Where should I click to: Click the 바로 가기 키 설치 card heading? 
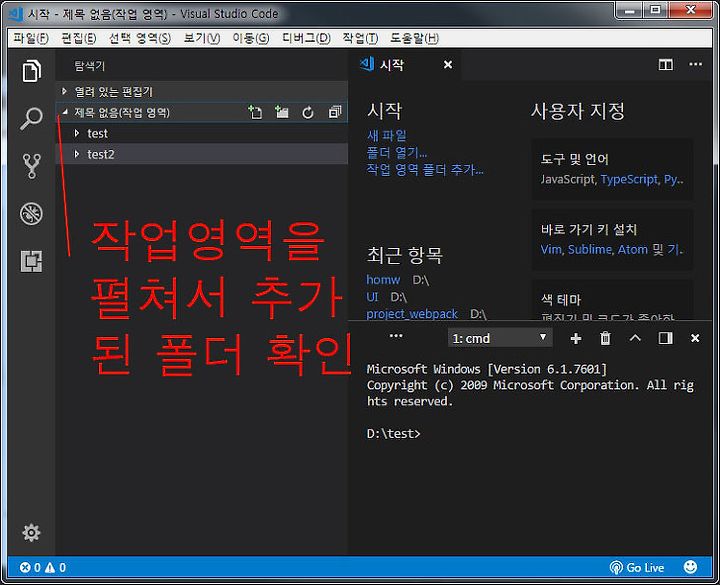click(589, 229)
